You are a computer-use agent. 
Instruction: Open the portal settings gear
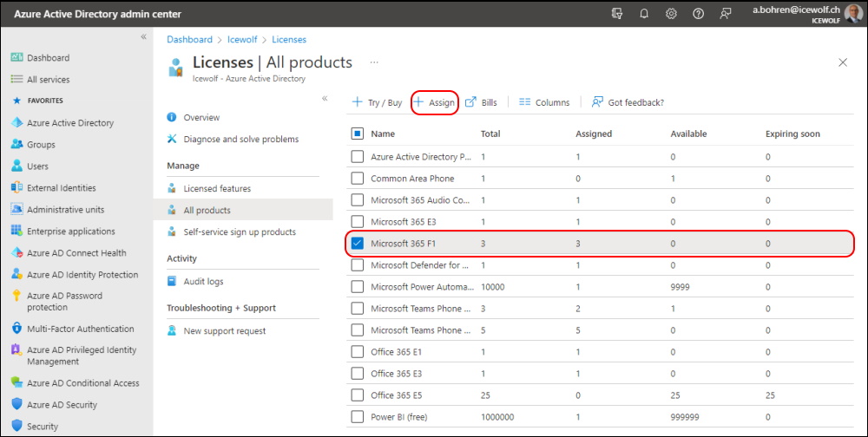(671, 14)
